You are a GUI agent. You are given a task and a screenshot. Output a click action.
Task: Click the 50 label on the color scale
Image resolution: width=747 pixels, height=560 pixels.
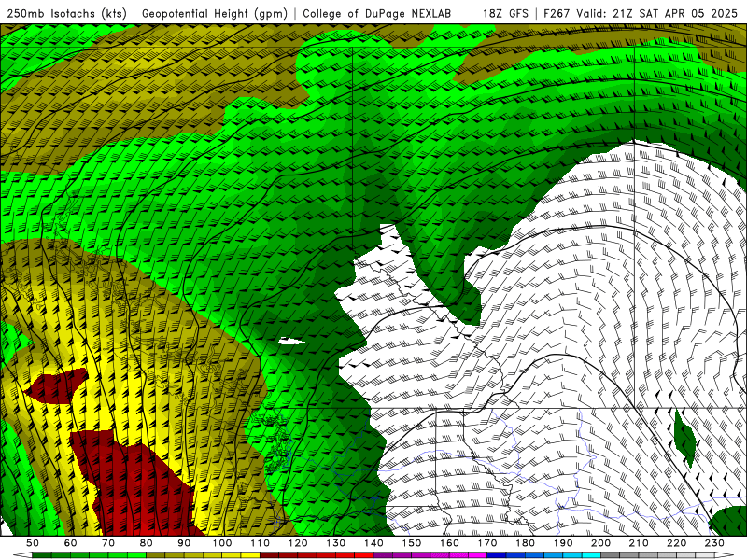[x=33, y=543]
